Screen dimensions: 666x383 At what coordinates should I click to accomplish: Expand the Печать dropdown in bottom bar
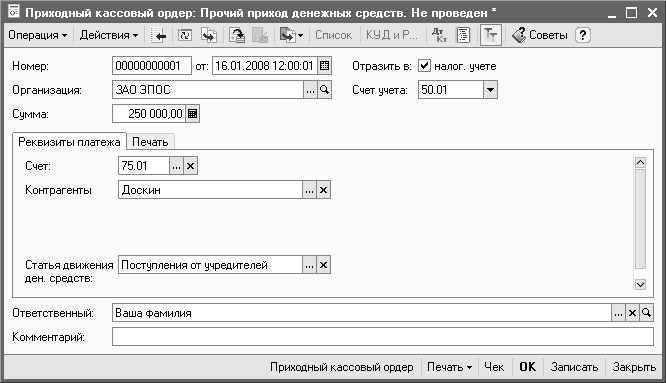pos(449,367)
